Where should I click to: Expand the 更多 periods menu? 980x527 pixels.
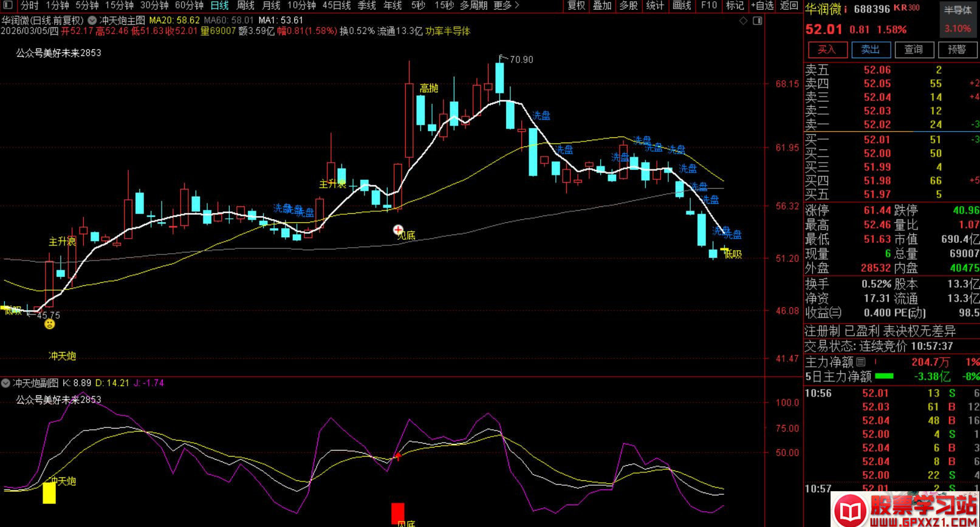coord(507,5)
